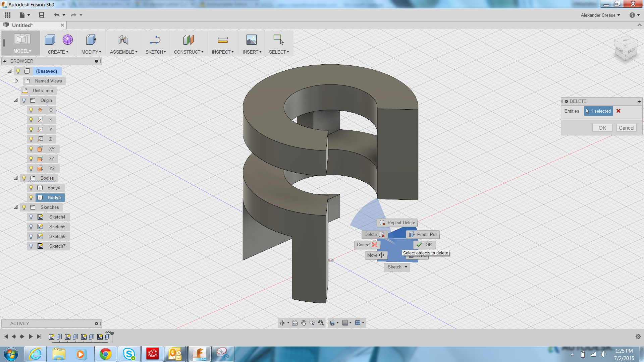Collapse the Bodies folder triangle
Image resolution: width=644 pixels, height=362 pixels.
[x=16, y=178]
